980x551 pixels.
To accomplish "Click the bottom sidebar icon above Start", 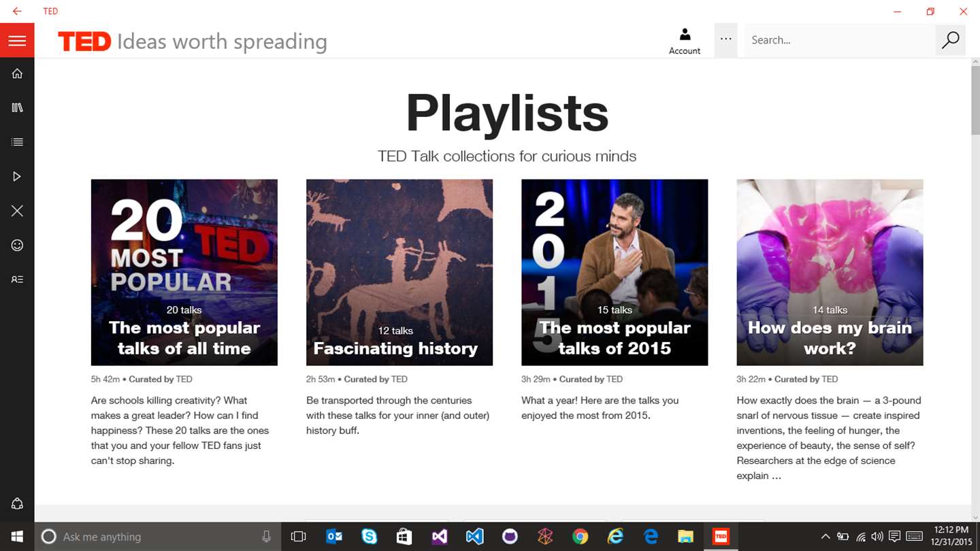I will coord(17,504).
